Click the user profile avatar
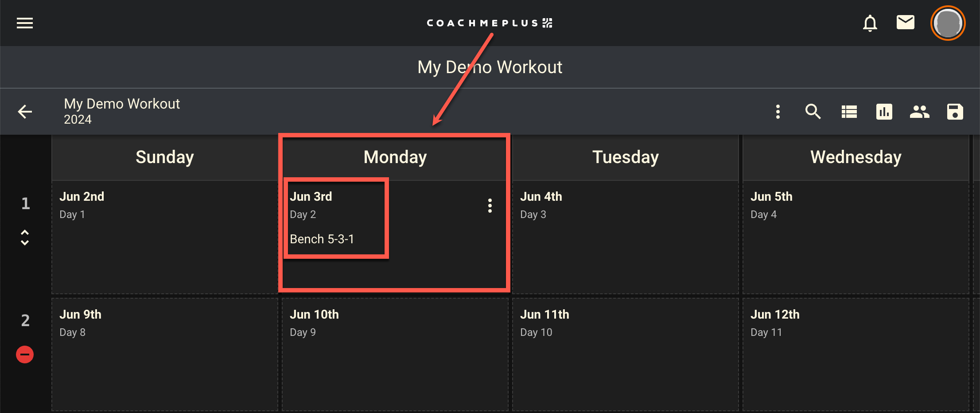This screenshot has height=413, width=980. point(948,23)
